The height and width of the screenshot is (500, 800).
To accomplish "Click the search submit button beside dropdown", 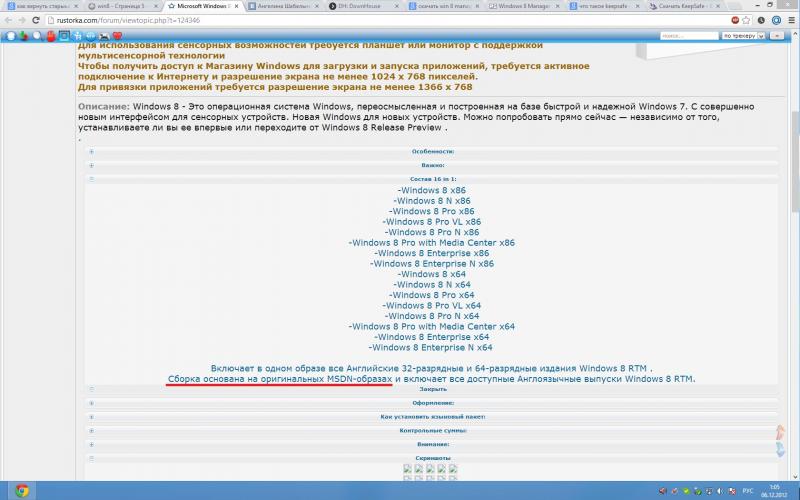I will tap(777, 36).
